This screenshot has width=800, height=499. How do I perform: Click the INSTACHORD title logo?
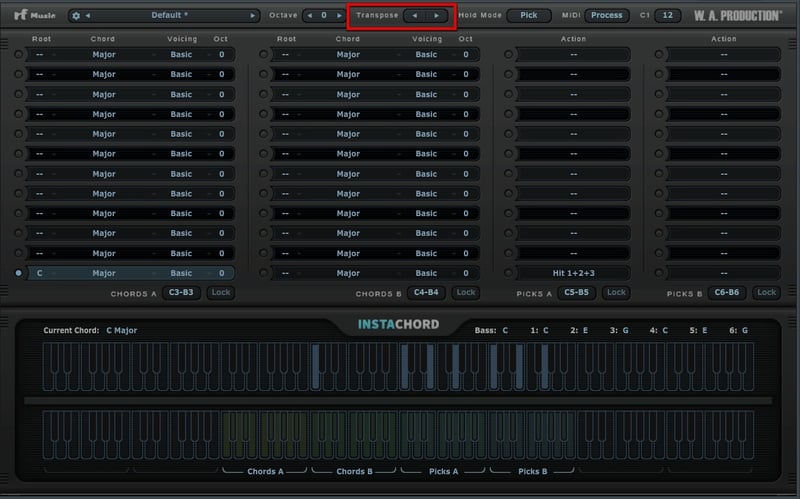pos(398,325)
